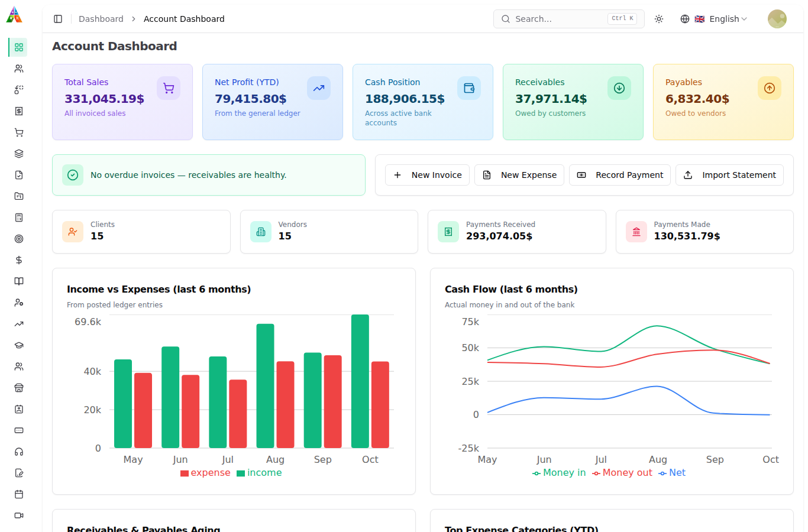Open the user avatar menu

(777, 19)
